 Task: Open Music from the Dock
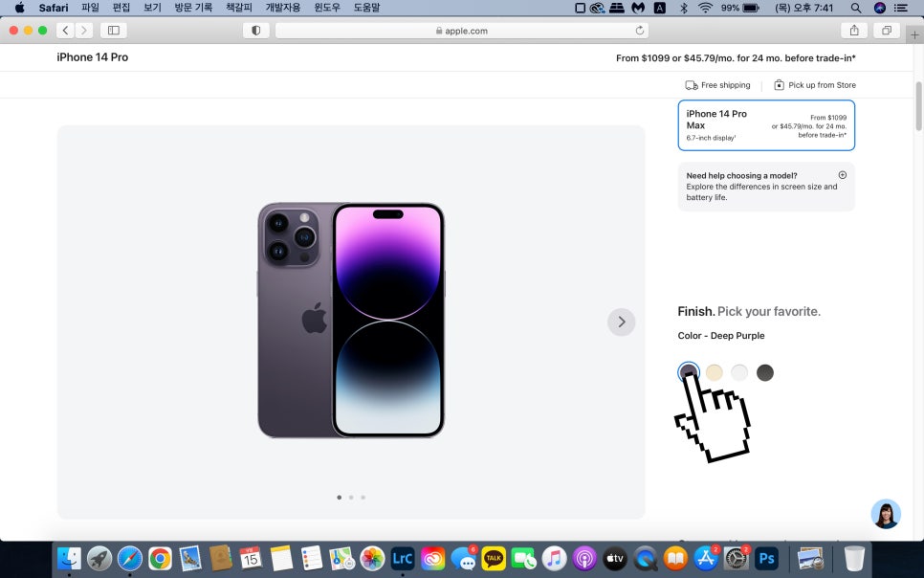(554, 558)
